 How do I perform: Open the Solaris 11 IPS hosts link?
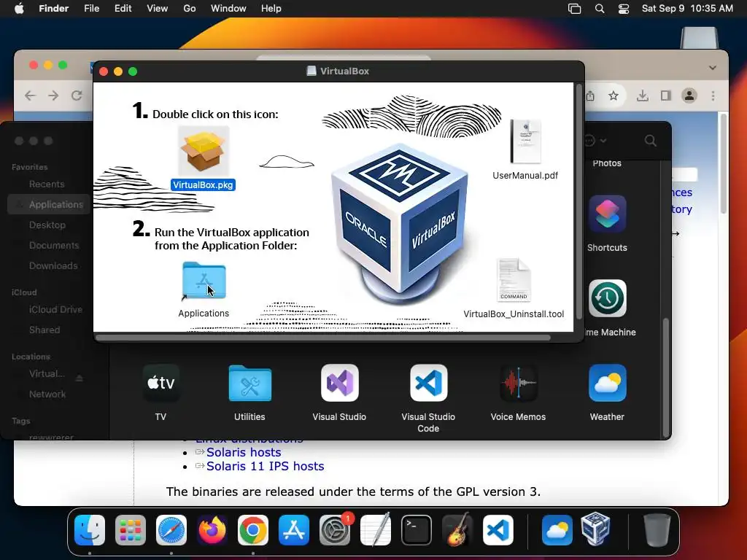click(x=265, y=466)
